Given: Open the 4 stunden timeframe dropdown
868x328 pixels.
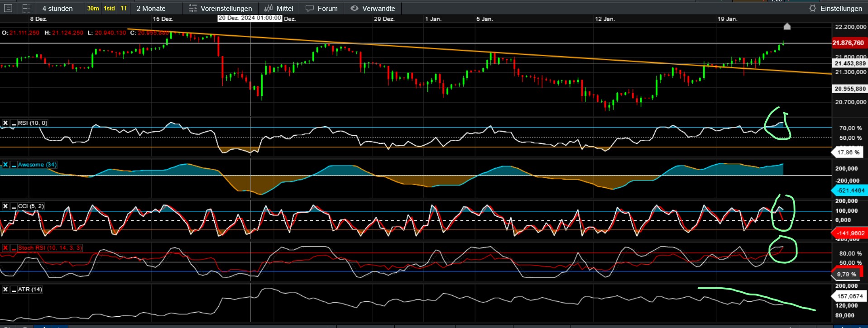Looking at the screenshot, I should (x=58, y=8).
